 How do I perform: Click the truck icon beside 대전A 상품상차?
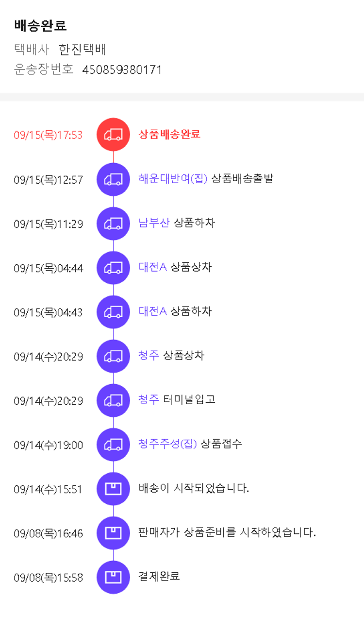click(113, 268)
